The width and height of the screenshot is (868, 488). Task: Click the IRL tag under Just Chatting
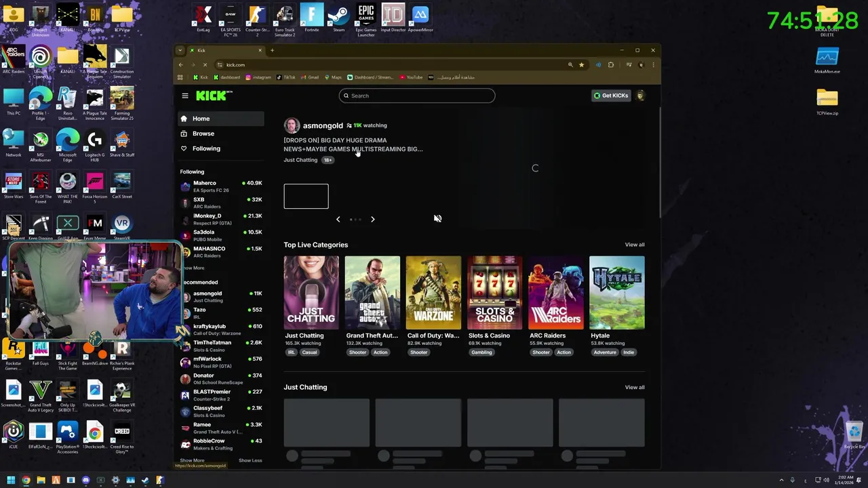click(x=292, y=352)
